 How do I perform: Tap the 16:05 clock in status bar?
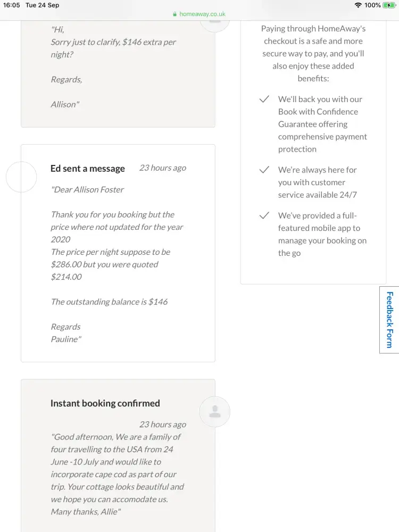click(11, 5)
